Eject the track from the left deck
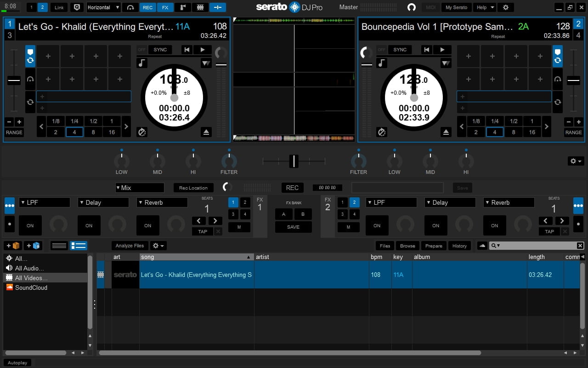The image size is (588, 368). click(206, 132)
